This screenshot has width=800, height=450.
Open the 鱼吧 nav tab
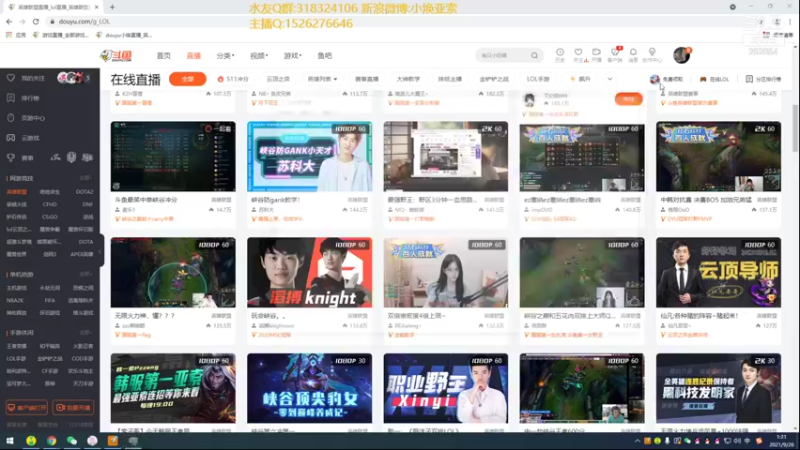324,56
